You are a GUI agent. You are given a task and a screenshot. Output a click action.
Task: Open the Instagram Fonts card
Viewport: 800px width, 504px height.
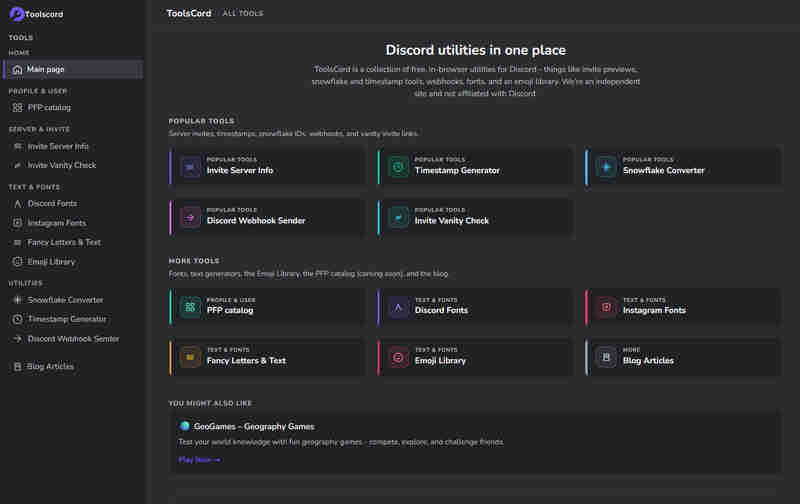pyautogui.click(x=684, y=307)
